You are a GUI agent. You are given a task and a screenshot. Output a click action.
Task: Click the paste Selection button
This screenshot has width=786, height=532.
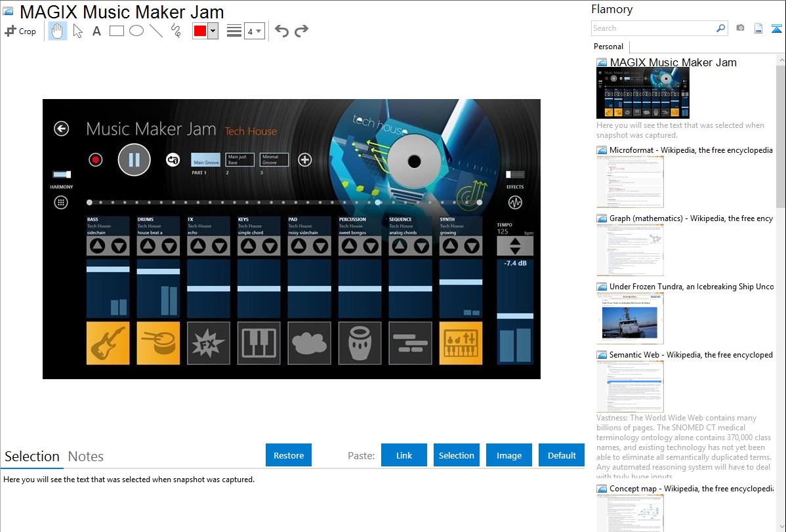[456, 455]
